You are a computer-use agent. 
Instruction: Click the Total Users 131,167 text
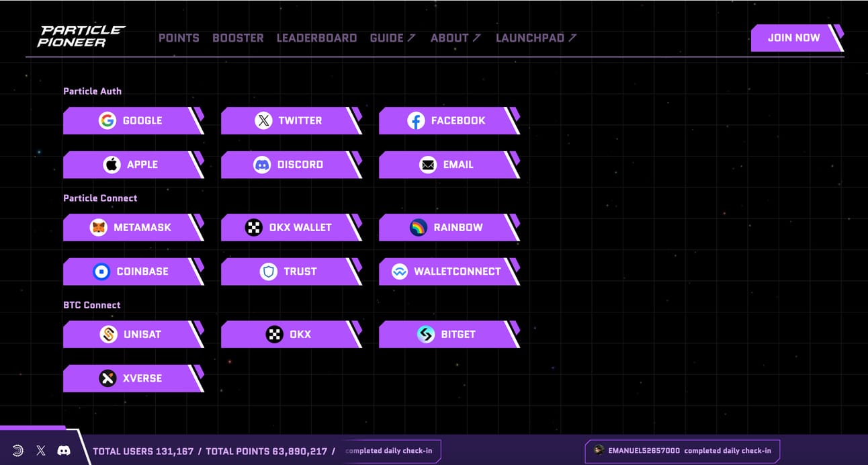143,452
